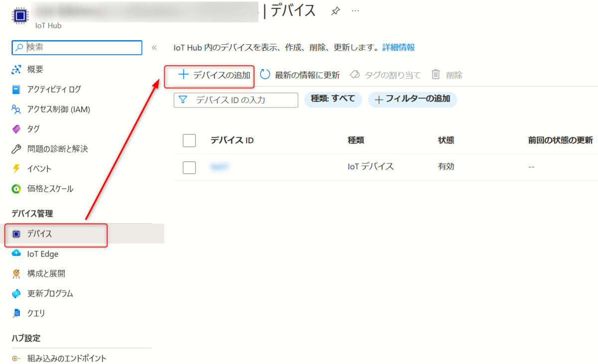The width and height of the screenshot is (598, 364).
Task: Click タグの割り当て button
Action: 385,75
